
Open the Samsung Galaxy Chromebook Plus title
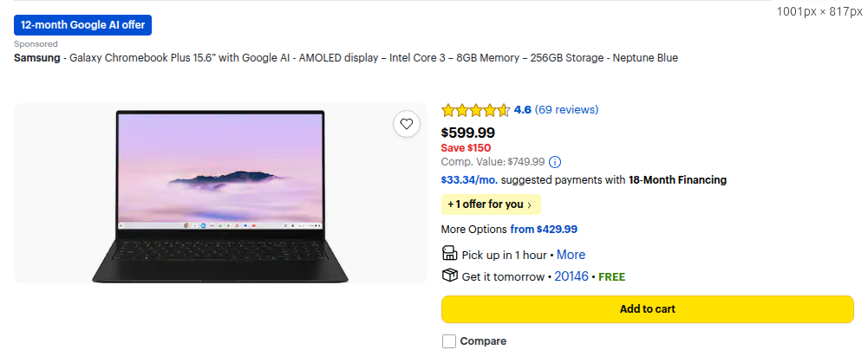(346, 57)
